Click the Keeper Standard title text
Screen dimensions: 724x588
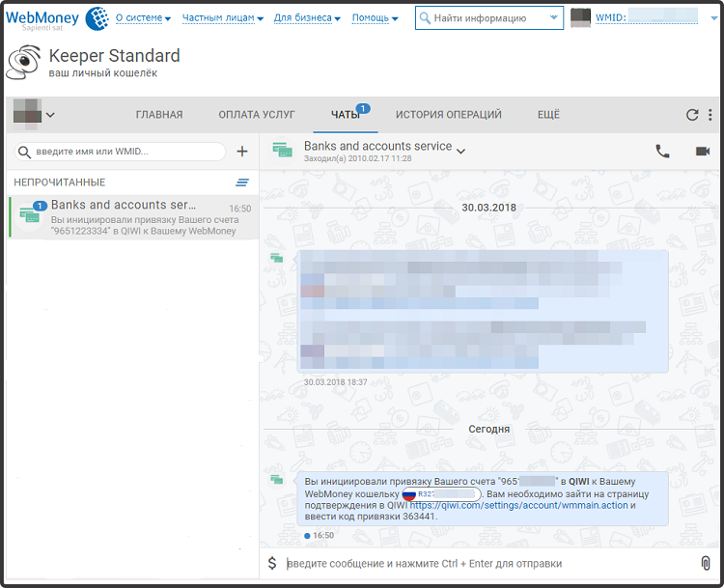(x=115, y=56)
